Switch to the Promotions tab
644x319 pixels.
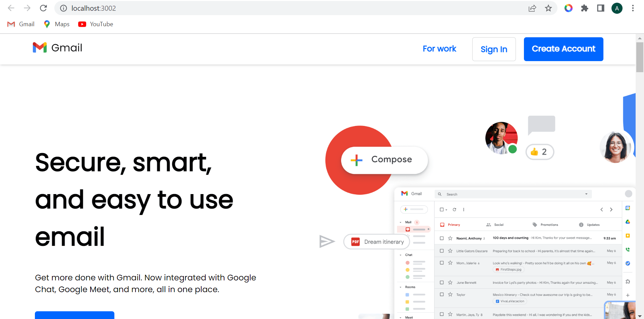coord(545,225)
